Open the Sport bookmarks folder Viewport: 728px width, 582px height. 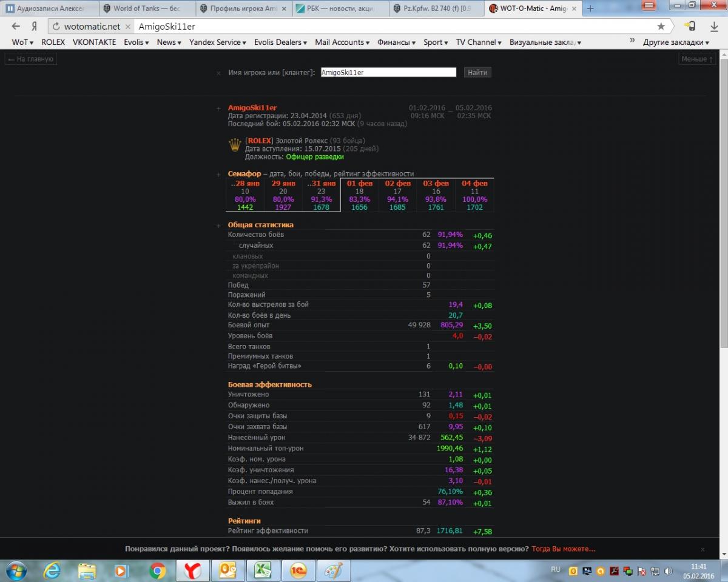(x=436, y=42)
